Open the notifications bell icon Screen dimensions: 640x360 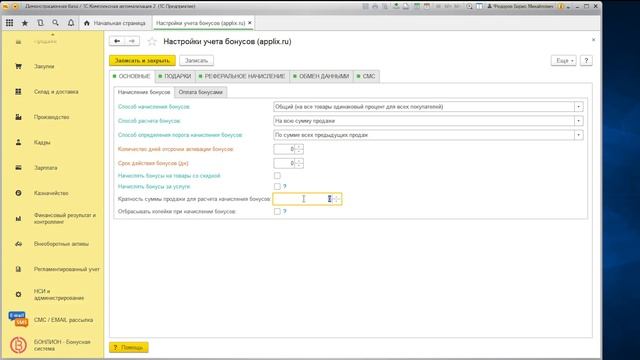pos(71,23)
